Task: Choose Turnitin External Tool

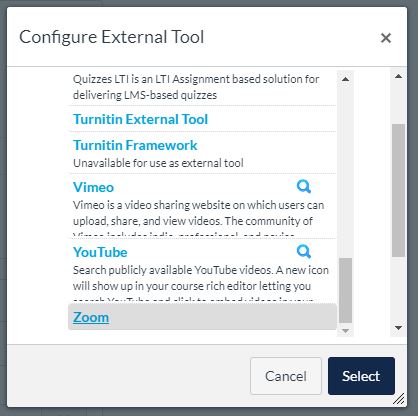Action: (140, 119)
